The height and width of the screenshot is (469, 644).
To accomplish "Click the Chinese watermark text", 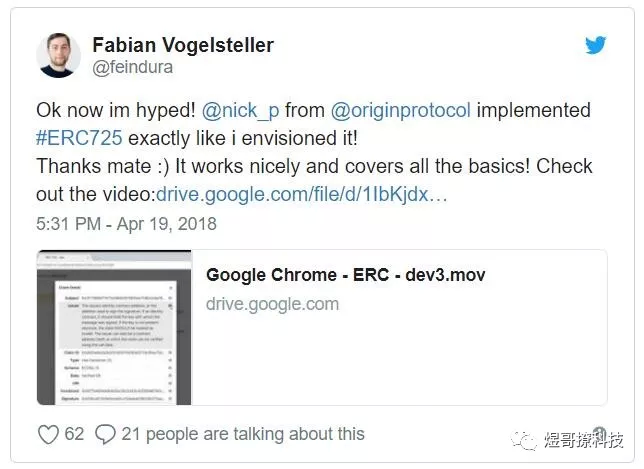I will pos(584,440).
